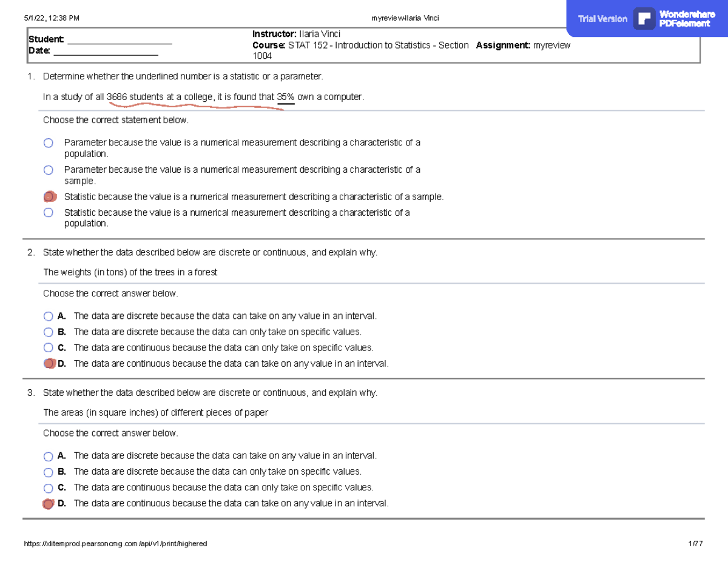This screenshot has width=728, height=562.
Task: Select 'Statistic' describing a population in question 1
Action: 49,213
